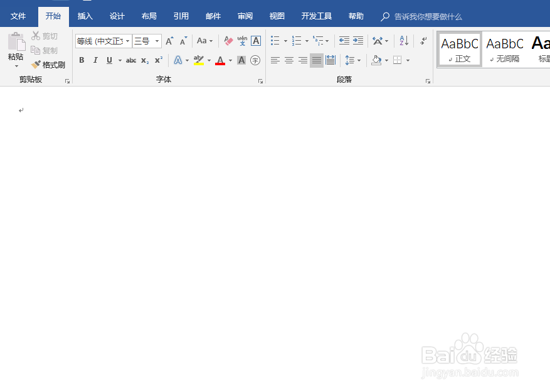550x392 pixels.
Task: Open the Font dialog launcher
Action: point(261,81)
